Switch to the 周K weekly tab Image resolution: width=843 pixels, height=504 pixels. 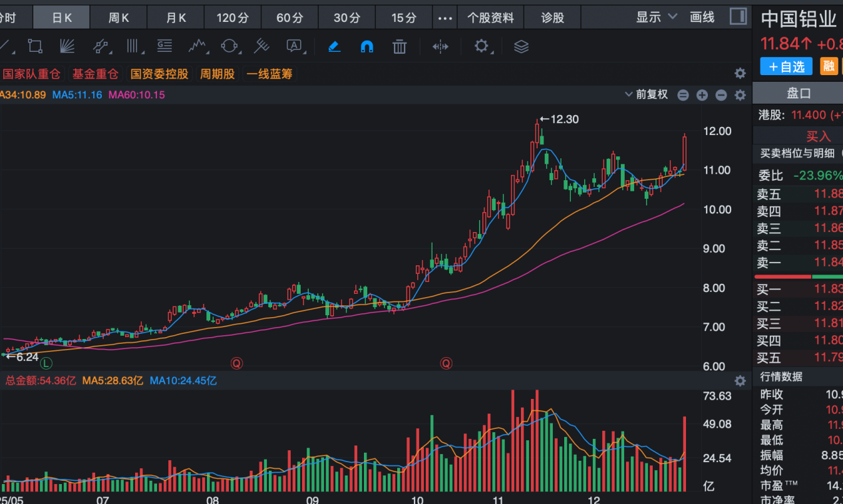119,18
